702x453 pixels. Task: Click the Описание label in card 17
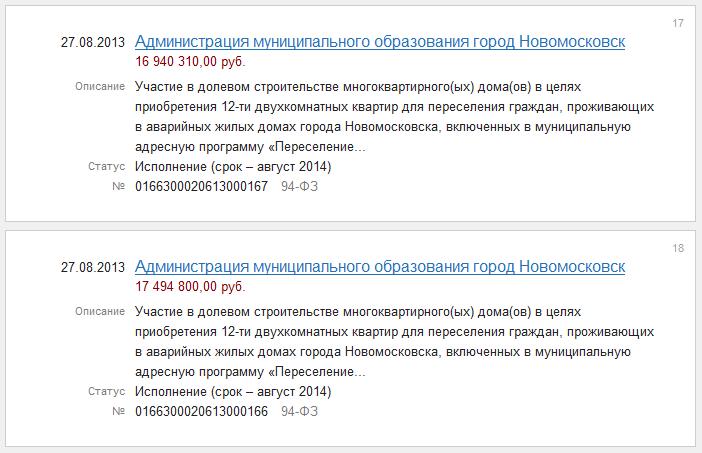(x=99, y=87)
